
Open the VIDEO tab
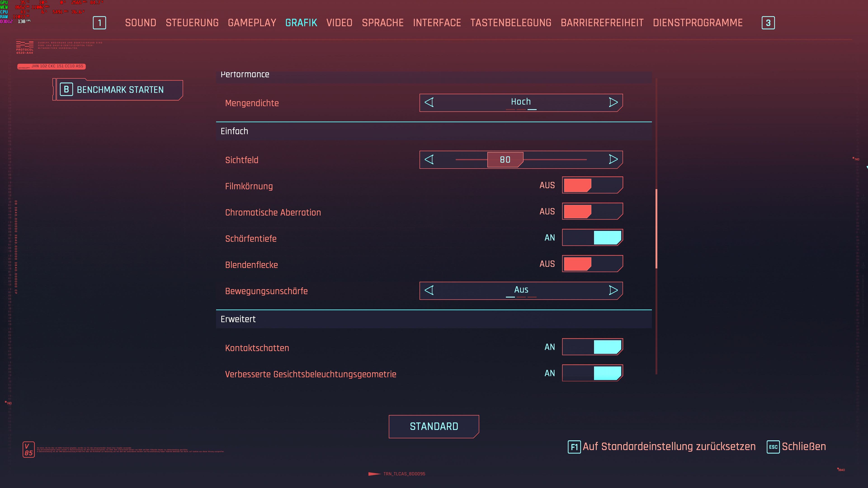point(339,23)
